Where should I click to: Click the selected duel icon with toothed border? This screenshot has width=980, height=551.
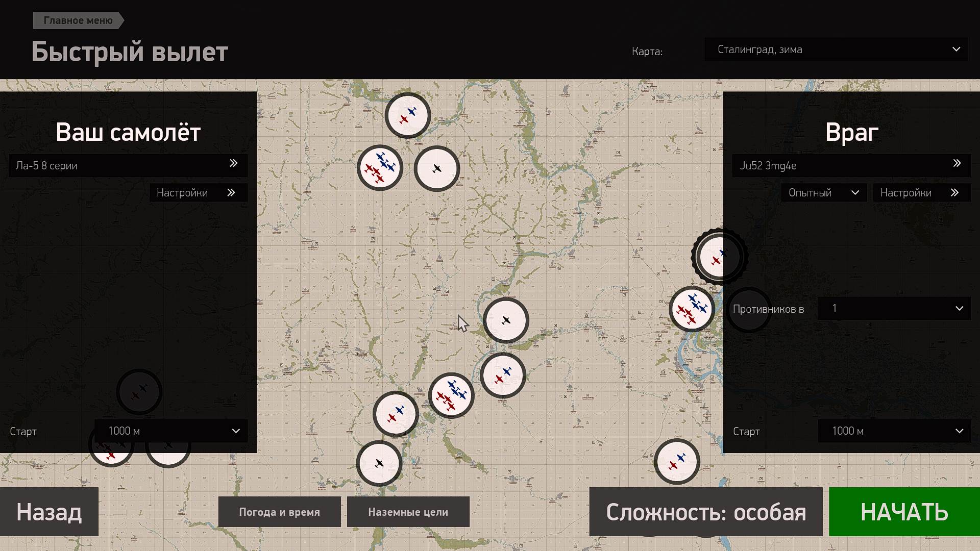click(x=719, y=257)
